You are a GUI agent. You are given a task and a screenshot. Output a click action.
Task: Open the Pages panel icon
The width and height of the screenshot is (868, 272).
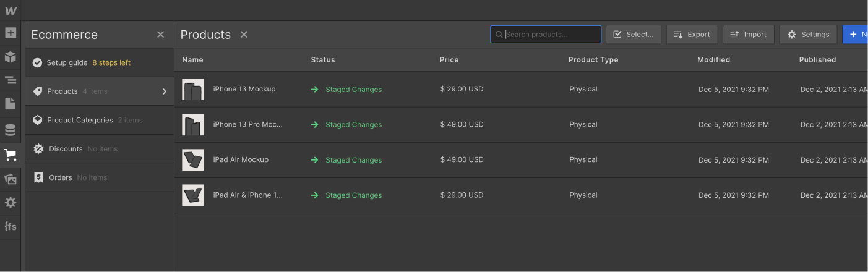[x=11, y=103]
